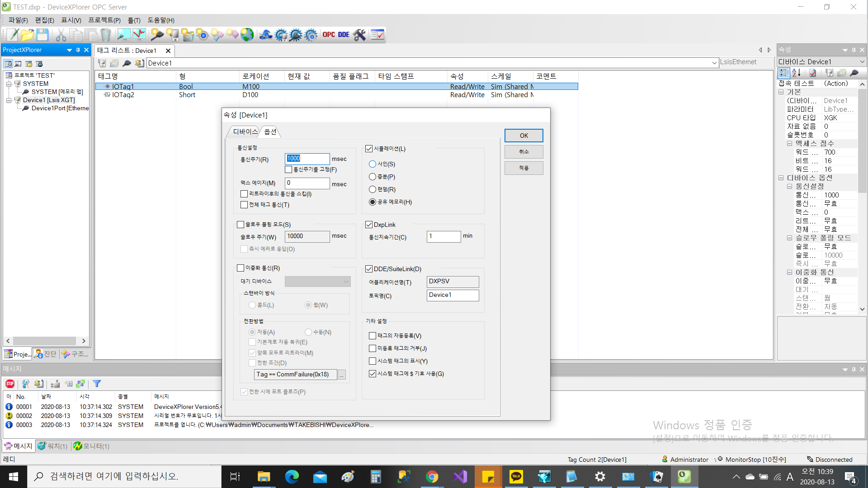Click the red STOP icon in messages

(x=10, y=384)
